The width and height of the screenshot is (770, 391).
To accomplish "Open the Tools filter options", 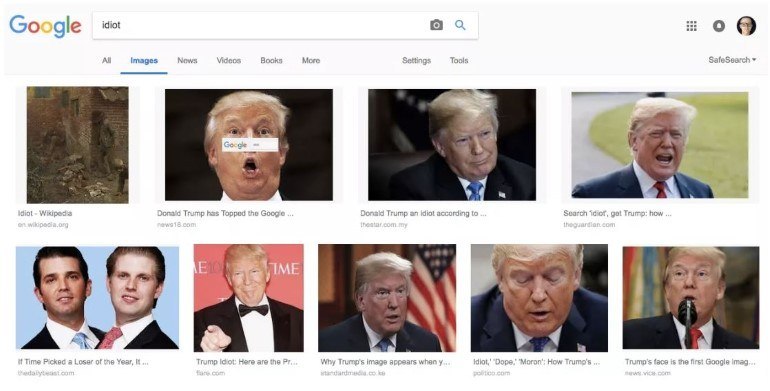I will click(459, 60).
